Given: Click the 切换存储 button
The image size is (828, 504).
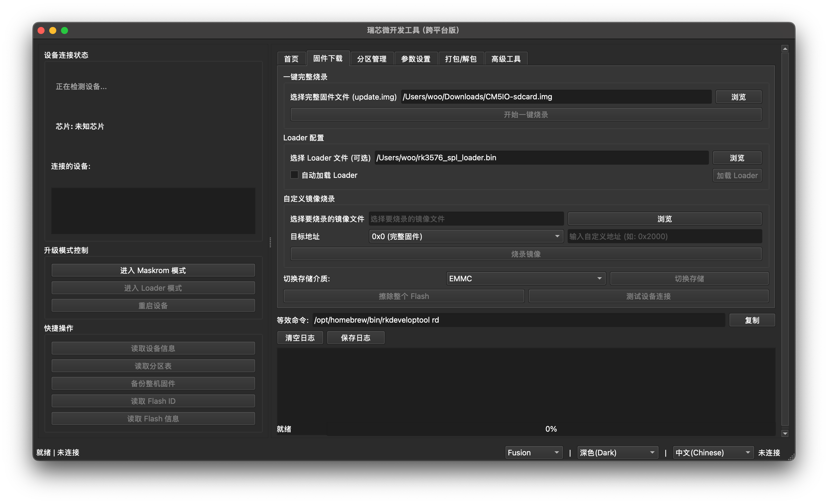Looking at the screenshot, I should click(689, 279).
